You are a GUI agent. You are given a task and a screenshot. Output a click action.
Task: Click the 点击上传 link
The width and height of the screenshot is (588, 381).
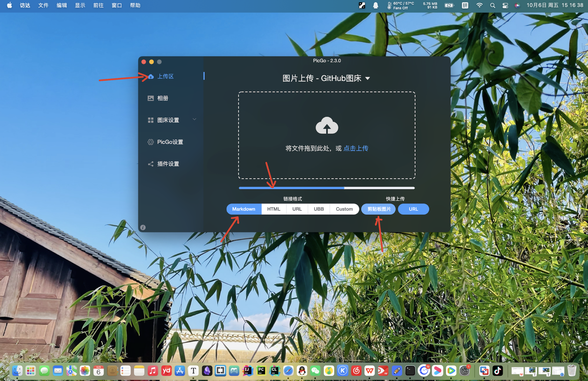(356, 148)
